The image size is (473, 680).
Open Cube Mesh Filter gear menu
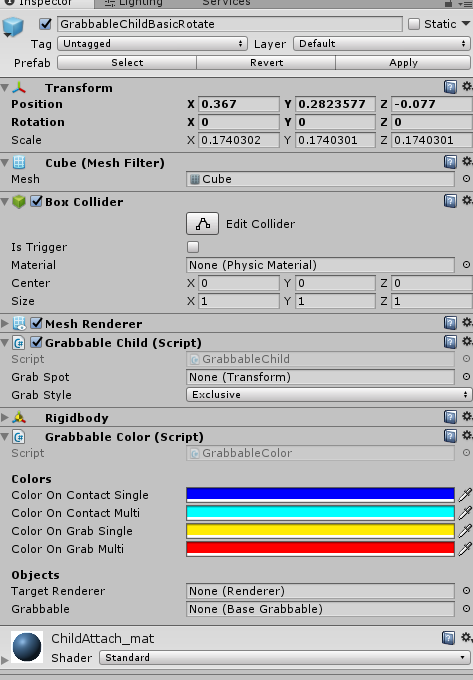pos(466,162)
